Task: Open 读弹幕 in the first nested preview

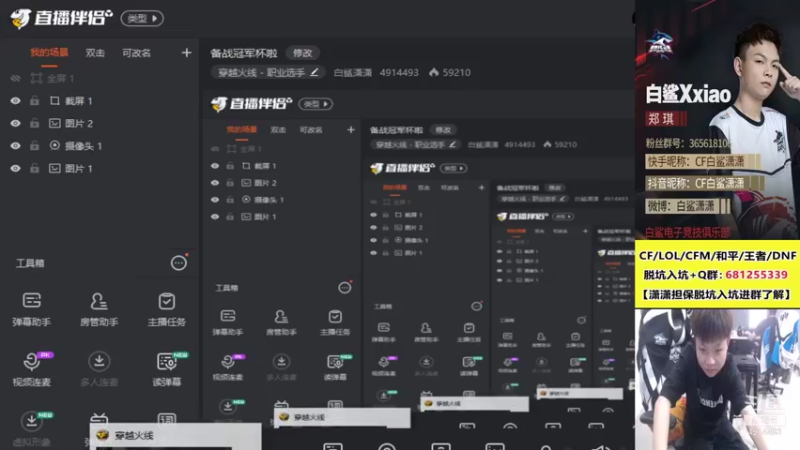Action: click(335, 368)
